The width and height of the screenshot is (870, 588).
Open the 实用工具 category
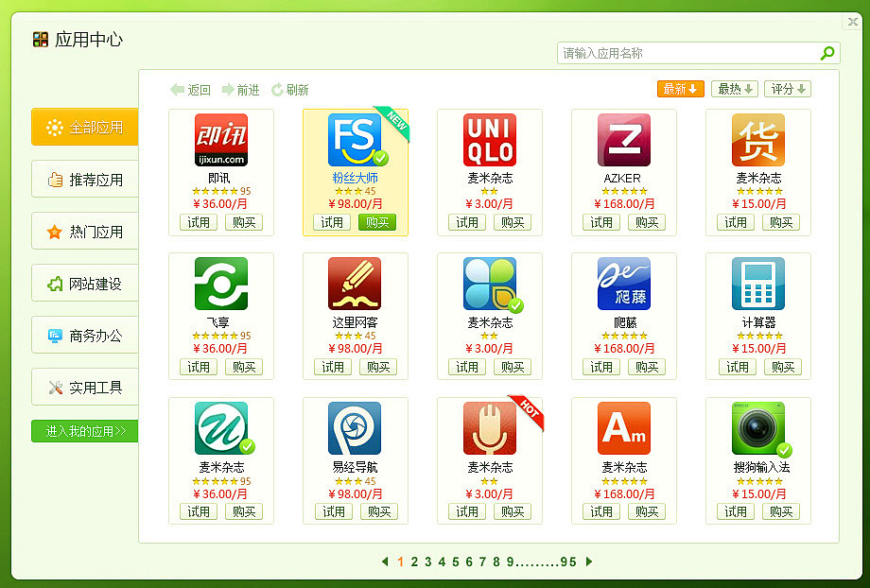pos(85,388)
